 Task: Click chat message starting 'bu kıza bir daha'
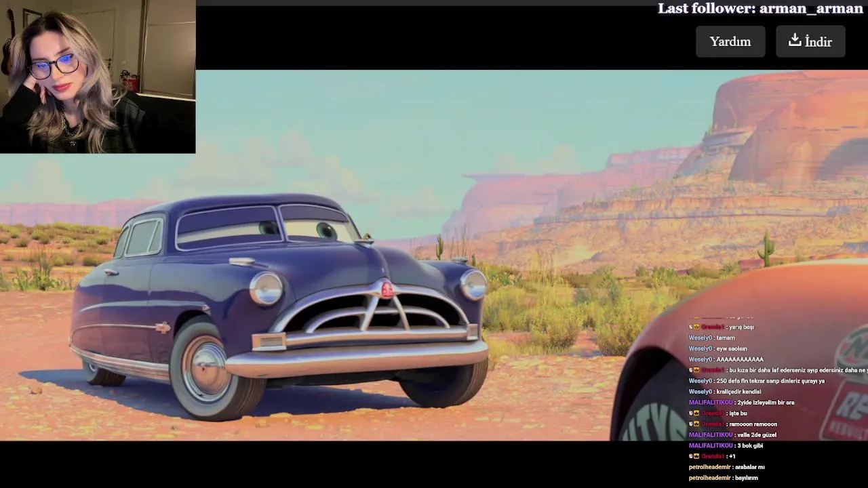click(x=797, y=370)
